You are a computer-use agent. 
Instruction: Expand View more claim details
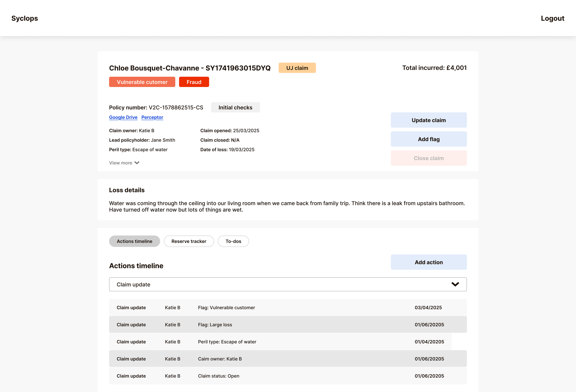point(121,163)
